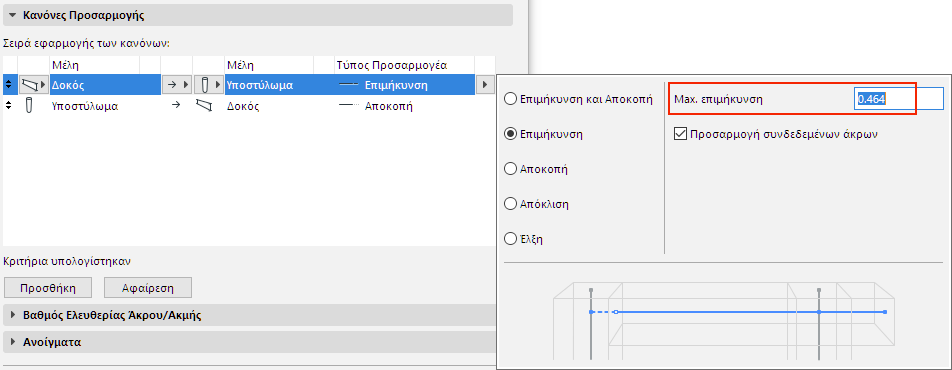This screenshot has width=952, height=370.
Task: Open adjustment type popup arrow for Επιμήκυνση row
Action: pos(484,84)
